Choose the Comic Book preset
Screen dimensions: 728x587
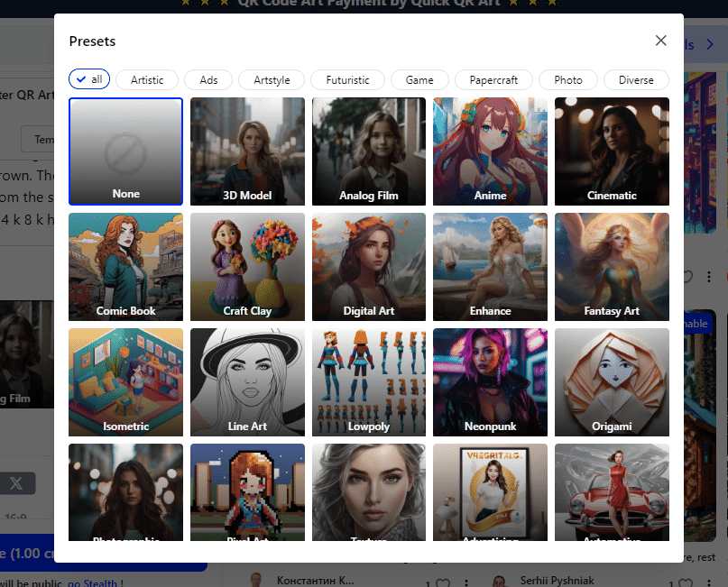pos(125,267)
